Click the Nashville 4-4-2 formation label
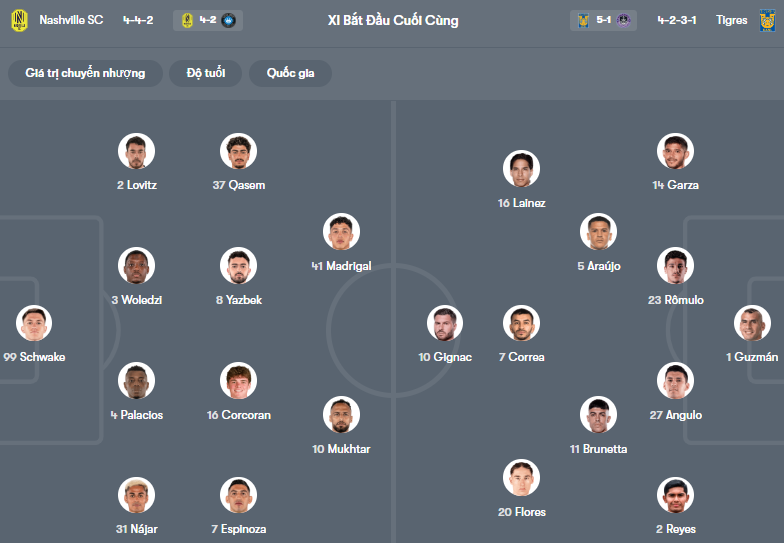The height and width of the screenshot is (543, 784). (x=138, y=20)
